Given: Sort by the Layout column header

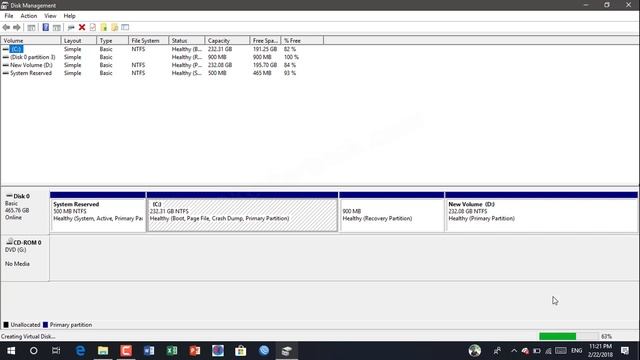Looking at the screenshot, I should coord(79,40).
